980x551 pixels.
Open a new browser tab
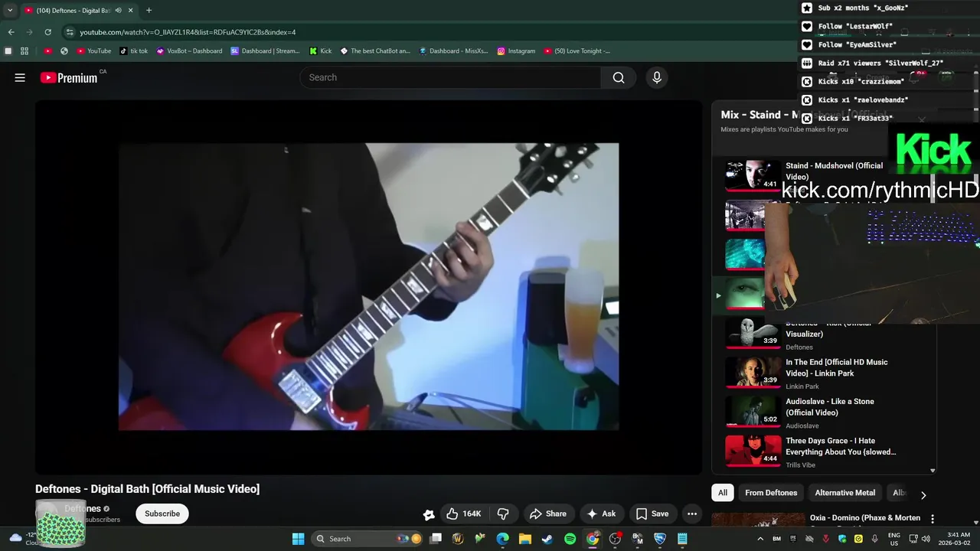point(149,10)
